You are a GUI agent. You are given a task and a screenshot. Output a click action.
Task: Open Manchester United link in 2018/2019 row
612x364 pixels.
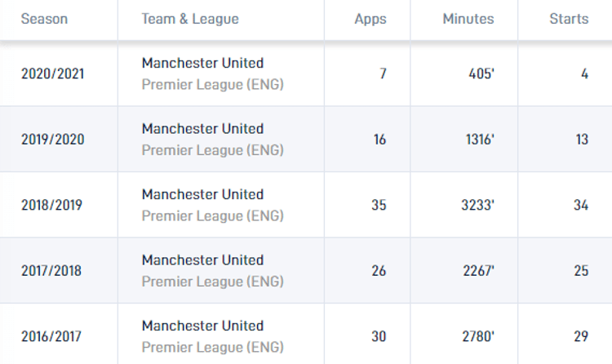202,194
